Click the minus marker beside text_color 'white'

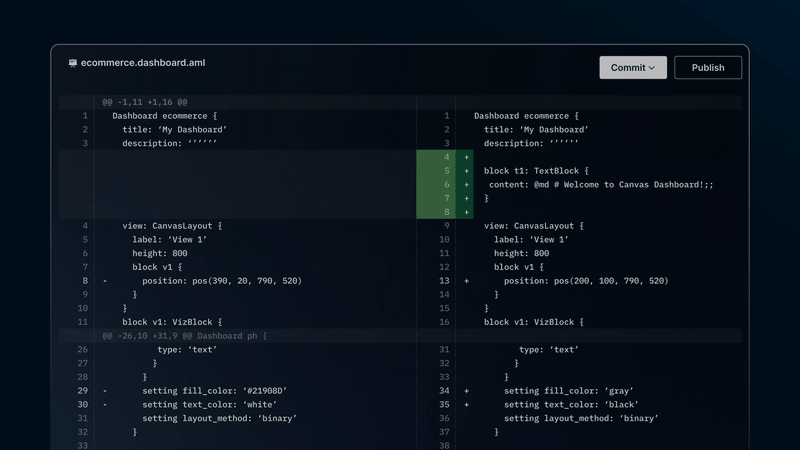[x=105, y=405]
